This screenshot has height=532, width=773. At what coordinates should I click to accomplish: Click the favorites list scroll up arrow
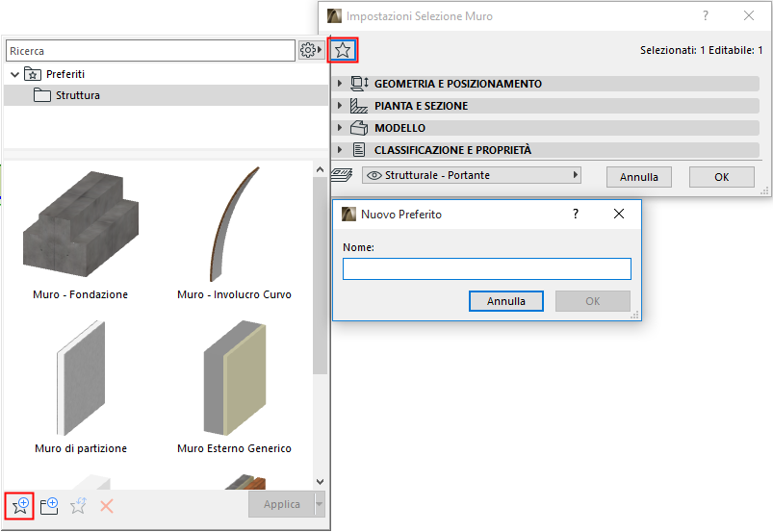pos(320,169)
